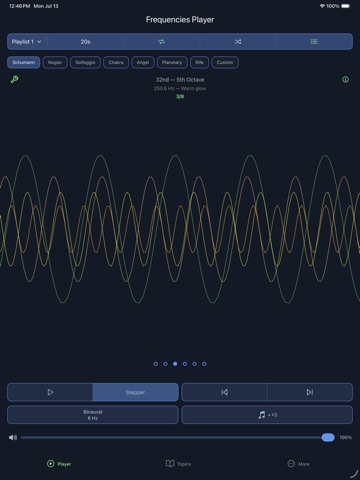Select the third visualization page dot

coord(175,364)
